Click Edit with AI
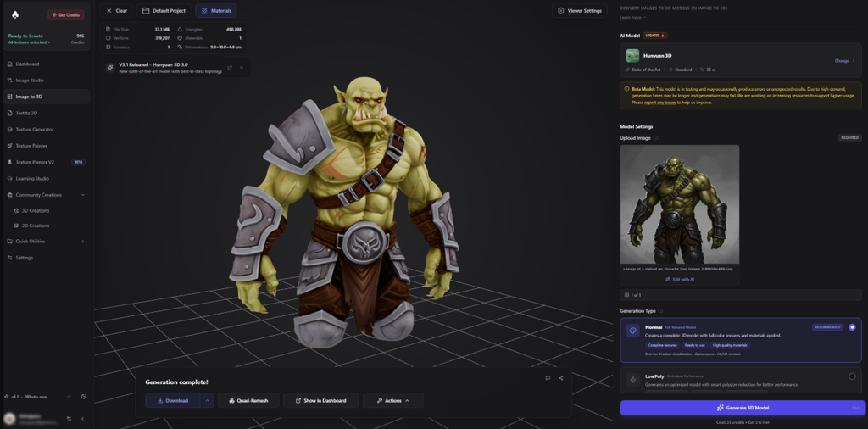This screenshot has height=429, width=868. coord(680,280)
